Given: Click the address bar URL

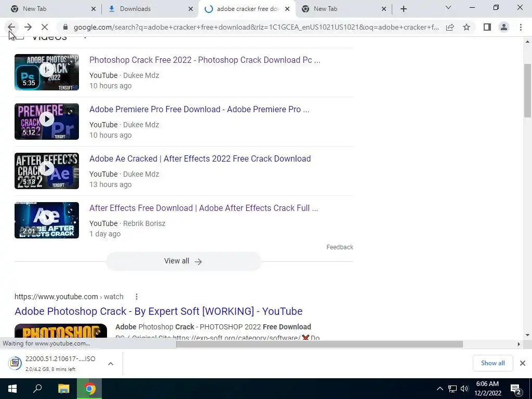Looking at the screenshot, I should click(x=256, y=27).
